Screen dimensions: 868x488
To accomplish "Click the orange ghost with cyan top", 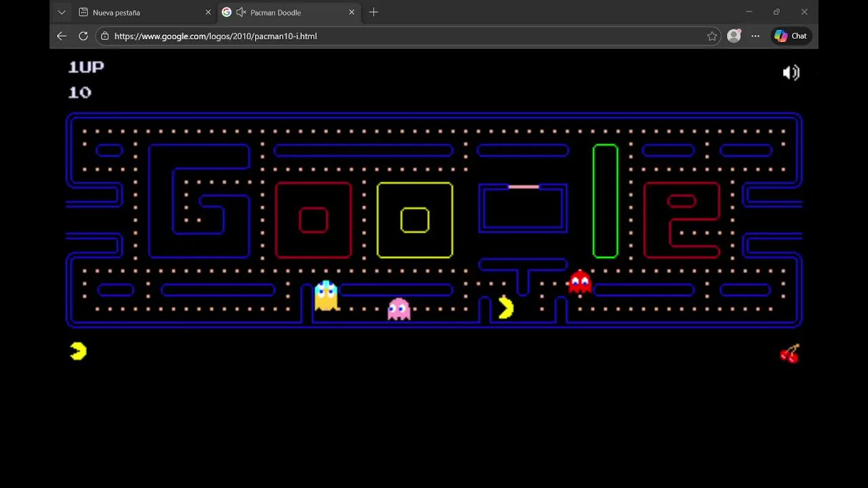I will point(326,296).
